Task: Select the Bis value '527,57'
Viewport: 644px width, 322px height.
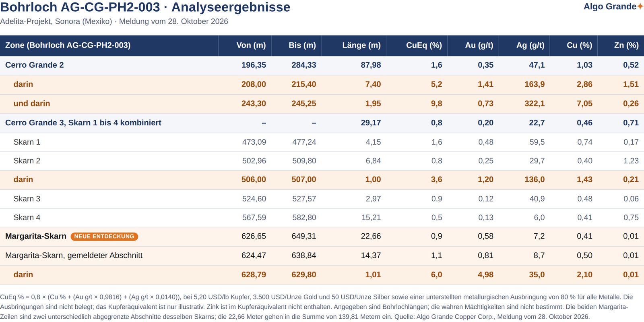Action: point(304,199)
